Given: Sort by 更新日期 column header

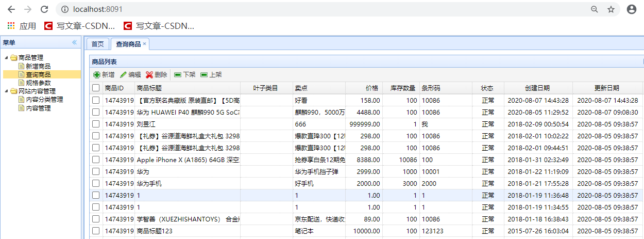Looking at the screenshot, I should [607, 88].
